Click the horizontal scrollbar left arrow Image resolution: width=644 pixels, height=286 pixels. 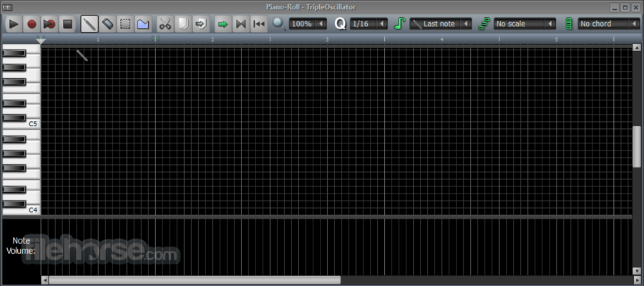45,280
